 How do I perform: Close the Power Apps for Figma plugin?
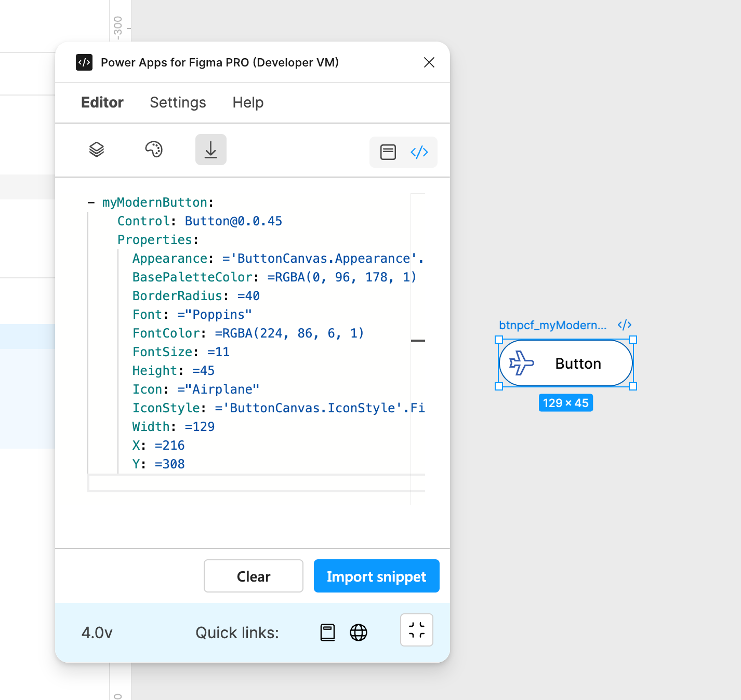click(429, 62)
